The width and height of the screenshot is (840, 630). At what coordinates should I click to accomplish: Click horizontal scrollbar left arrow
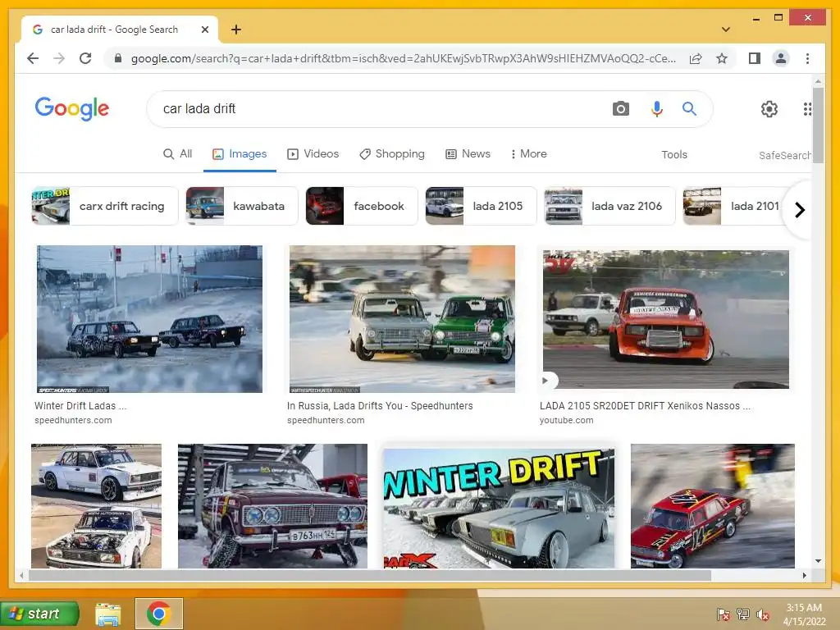(x=21, y=575)
